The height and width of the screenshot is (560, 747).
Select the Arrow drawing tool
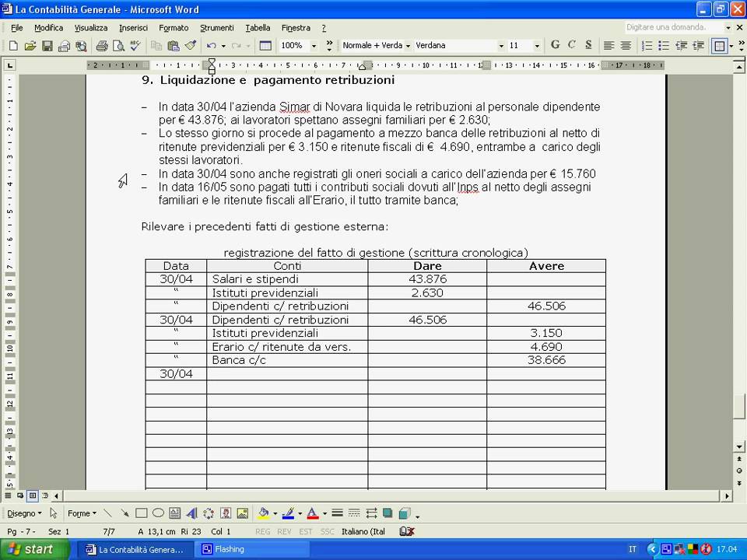coord(124,513)
